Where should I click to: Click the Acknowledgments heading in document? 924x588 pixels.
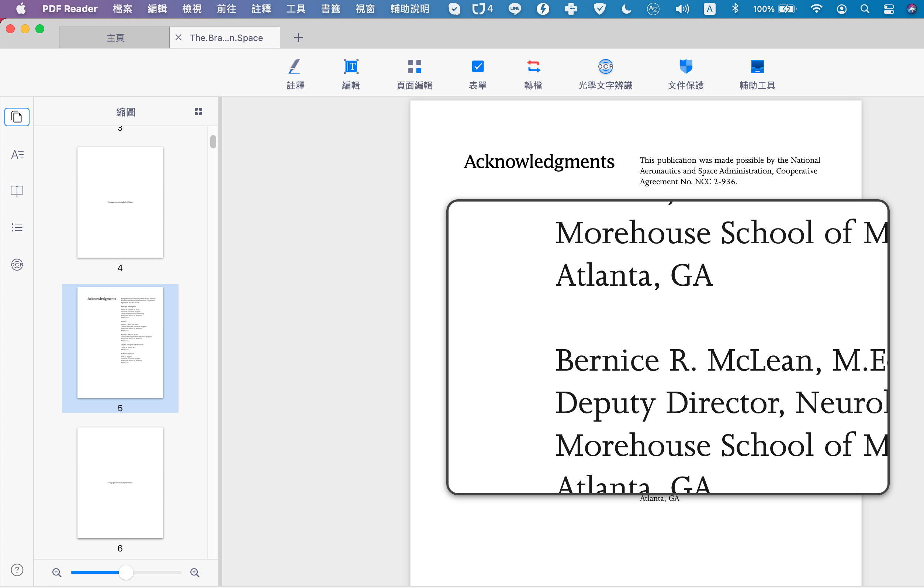coord(539,161)
